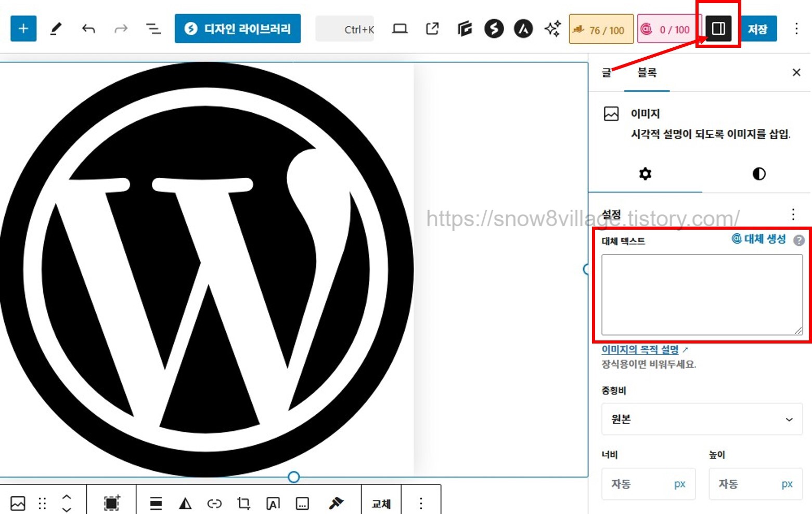
Task: Open the SEO score 76 / 100 badge
Action: pyautogui.click(x=601, y=29)
